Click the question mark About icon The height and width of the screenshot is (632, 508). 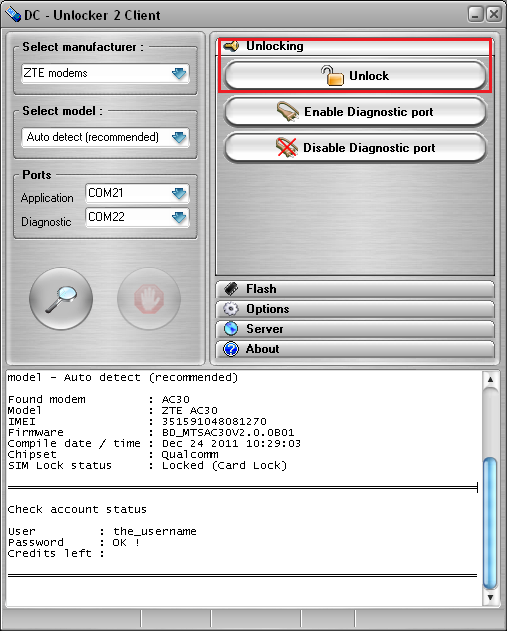(x=231, y=349)
